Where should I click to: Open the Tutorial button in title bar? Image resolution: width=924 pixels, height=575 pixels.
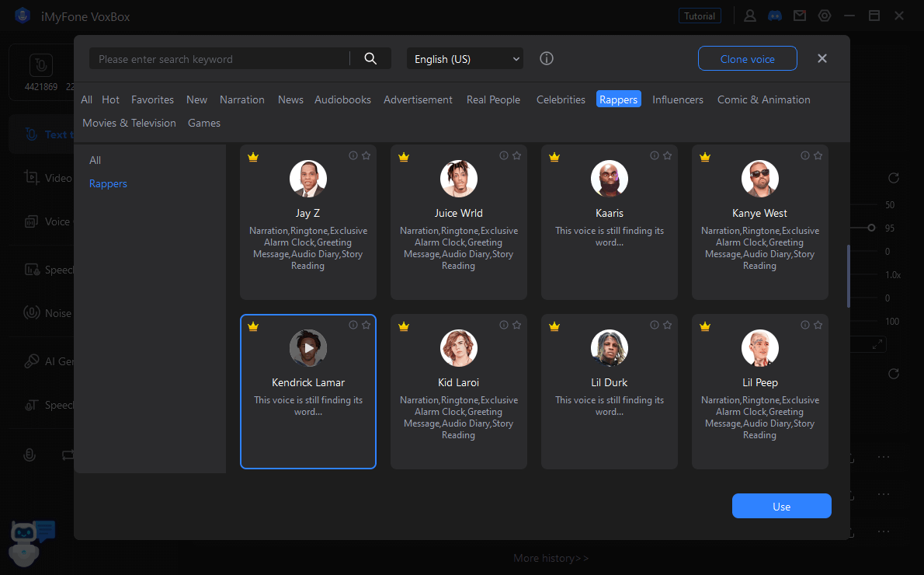[x=700, y=16]
